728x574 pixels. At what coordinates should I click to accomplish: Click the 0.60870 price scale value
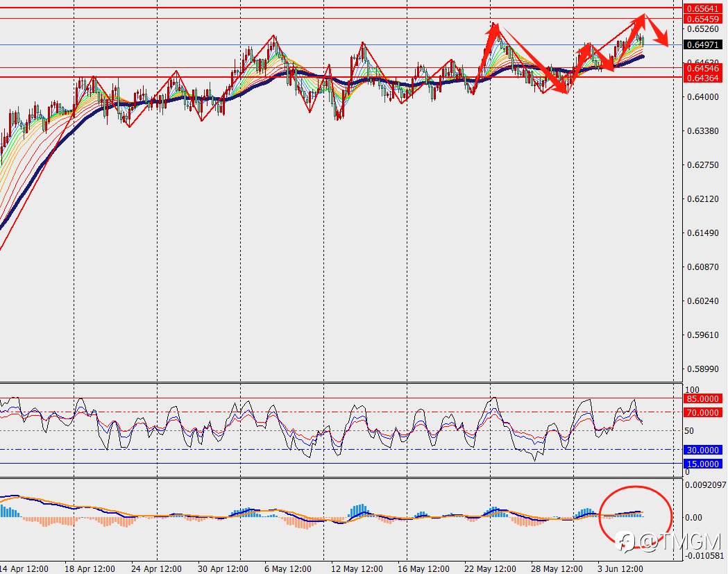[703, 267]
